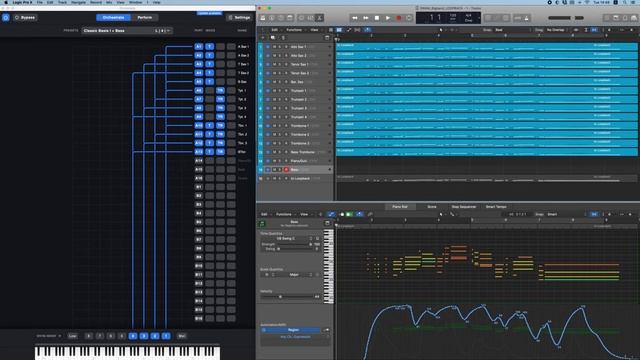Screen dimensions: 640x360
Task: Adjust the master volume slider in control bar
Action: [566, 18]
